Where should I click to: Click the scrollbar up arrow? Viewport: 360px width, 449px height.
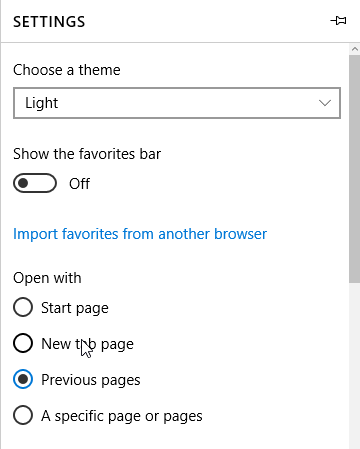coord(355,49)
